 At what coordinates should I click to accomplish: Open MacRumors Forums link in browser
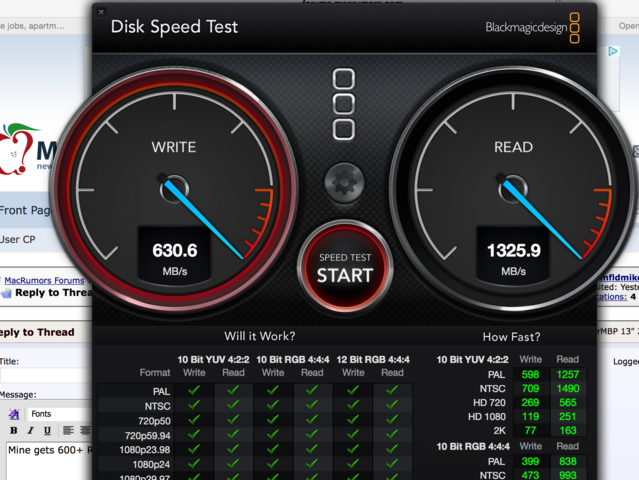[x=44, y=281]
